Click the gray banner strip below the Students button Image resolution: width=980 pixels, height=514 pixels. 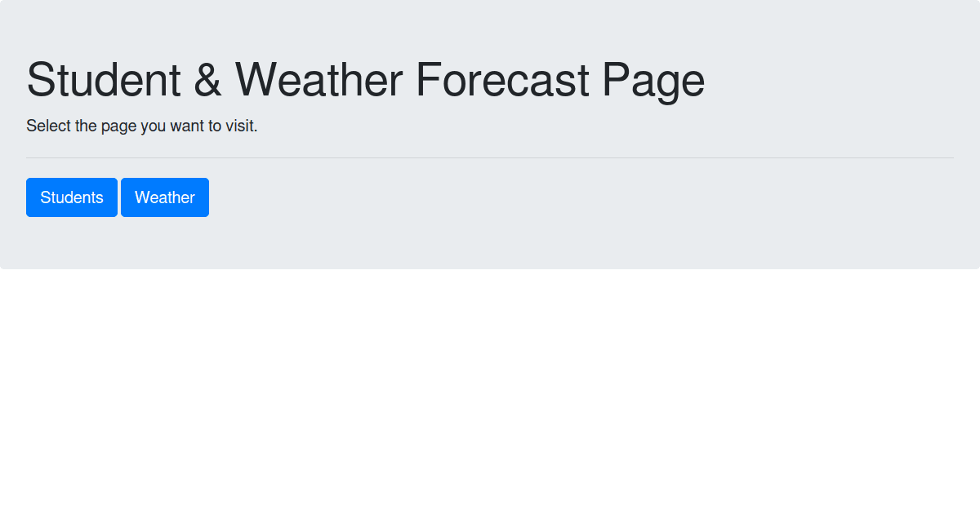click(x=72, y=243)
